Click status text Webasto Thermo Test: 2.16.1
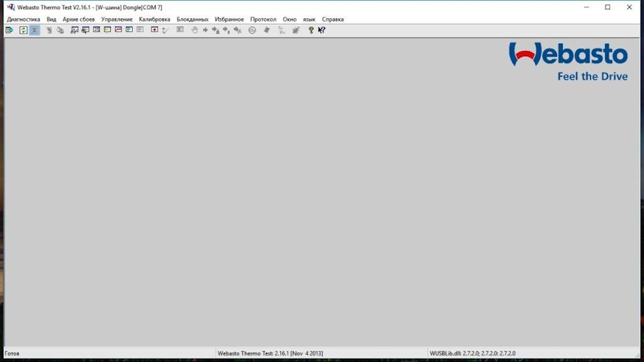644x362 pixels. click(x=270, y=353)
